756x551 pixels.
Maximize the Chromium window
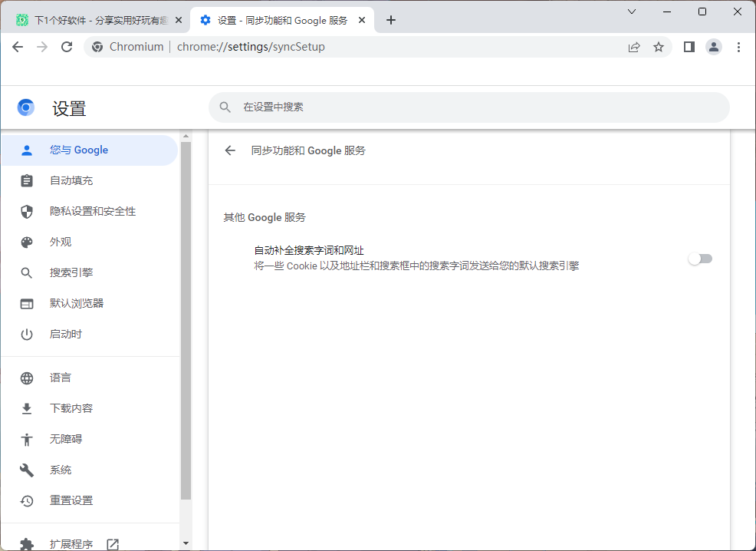coord(702,12)
